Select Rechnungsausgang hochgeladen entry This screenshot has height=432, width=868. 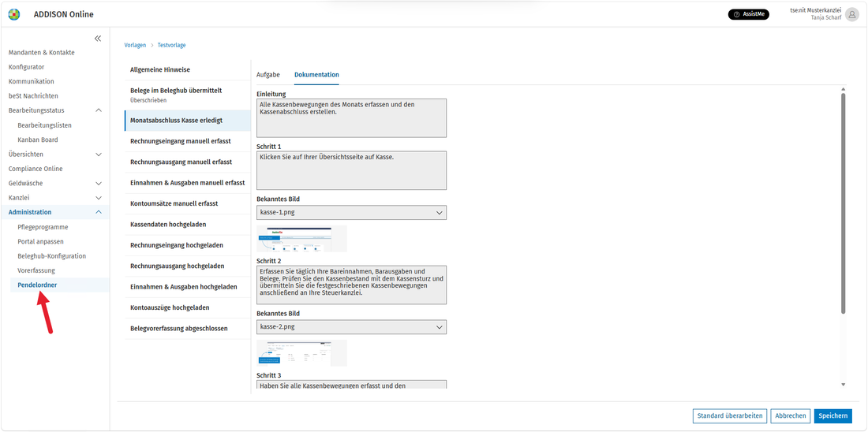188,266
